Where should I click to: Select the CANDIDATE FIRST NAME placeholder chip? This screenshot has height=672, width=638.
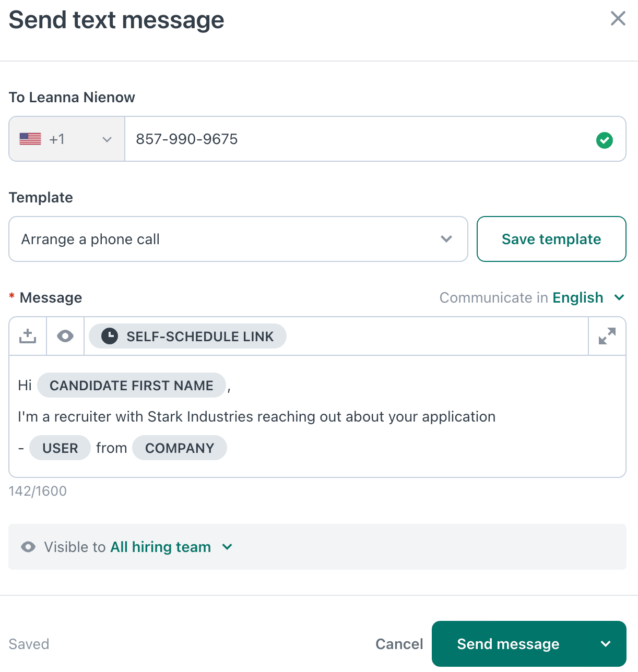[x=131, y=386]
